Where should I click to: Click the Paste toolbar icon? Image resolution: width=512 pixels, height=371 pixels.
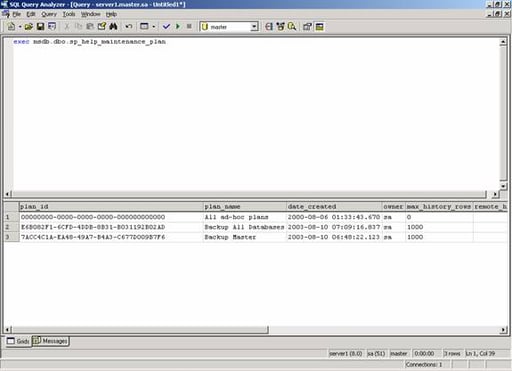click(90, 27)
